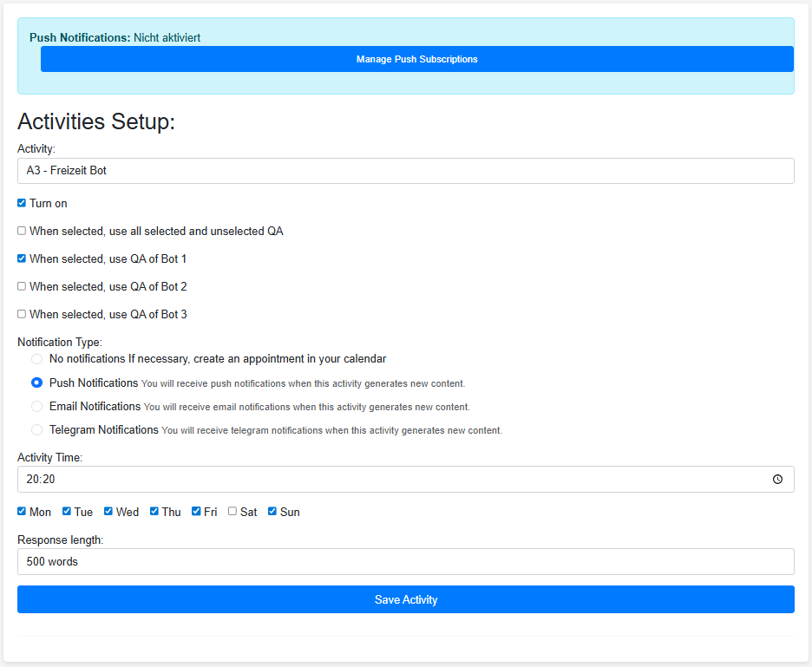This screenshot has height=667, width=812.
Task: Click the Activity name field
Action: [x=406, y=171]
